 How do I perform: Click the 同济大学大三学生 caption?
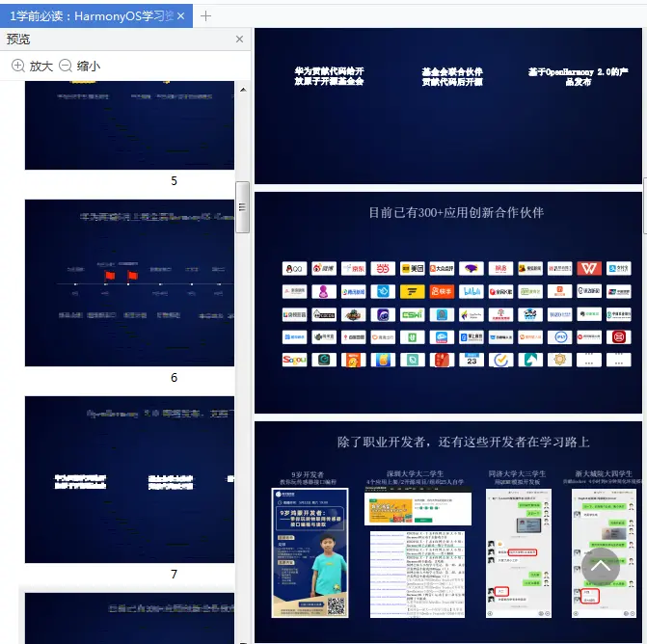point(517,474)
